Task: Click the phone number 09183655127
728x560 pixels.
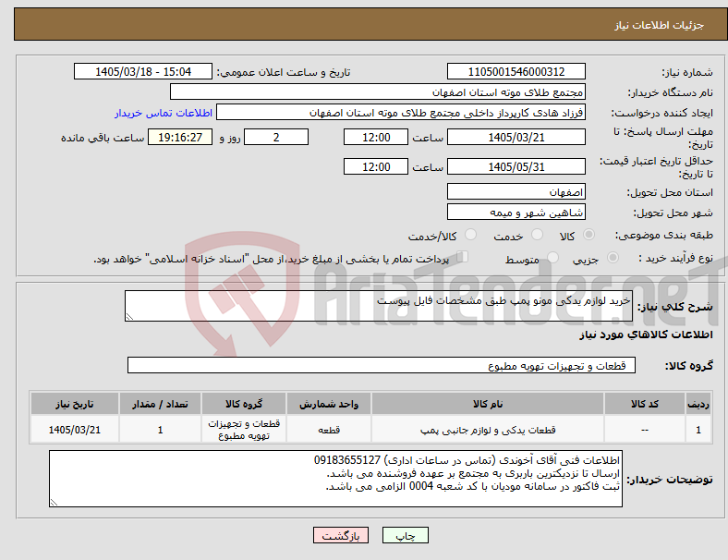Action: click(347, 460)
